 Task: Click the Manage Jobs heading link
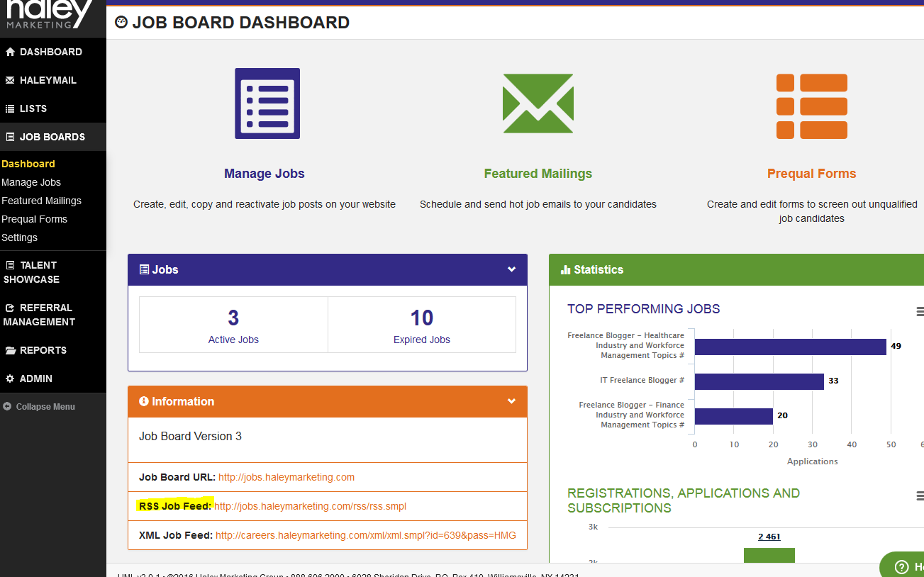click(x=265, y=174)
